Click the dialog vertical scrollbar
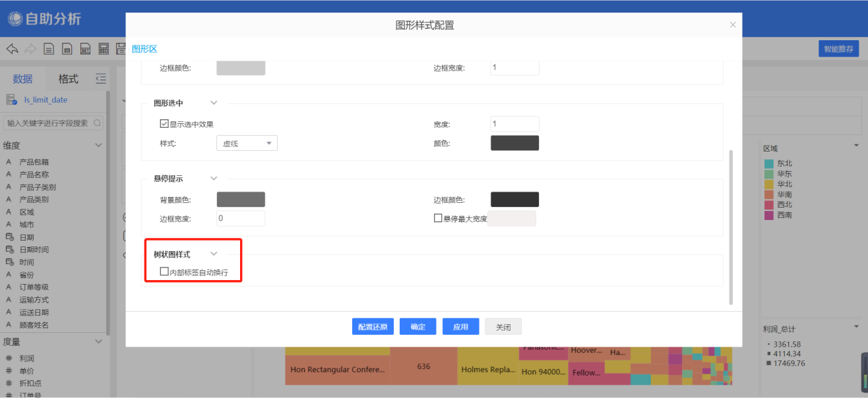The height and width of the screenshot is (398, 868). (x=730, y=227)
